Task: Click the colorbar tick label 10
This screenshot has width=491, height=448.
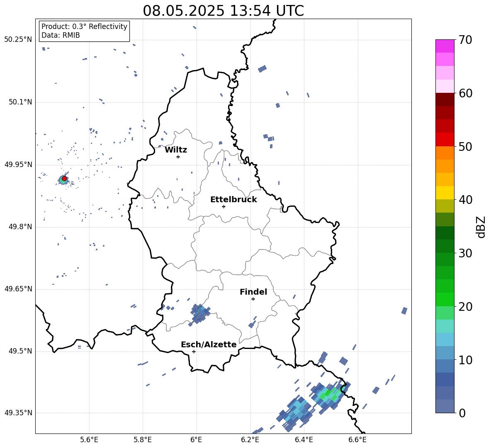Action: coord(465,360)
